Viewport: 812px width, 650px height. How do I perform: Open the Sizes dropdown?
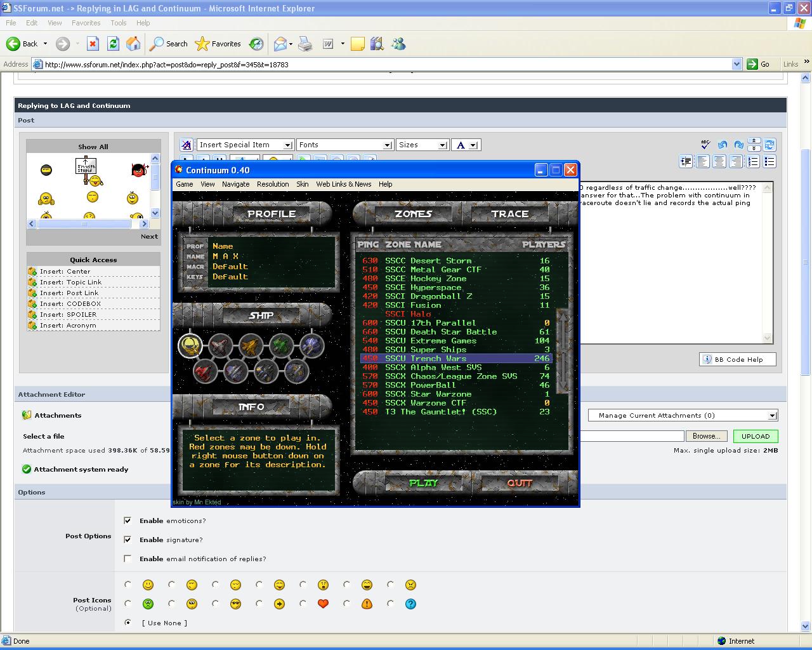click(422, 145)
